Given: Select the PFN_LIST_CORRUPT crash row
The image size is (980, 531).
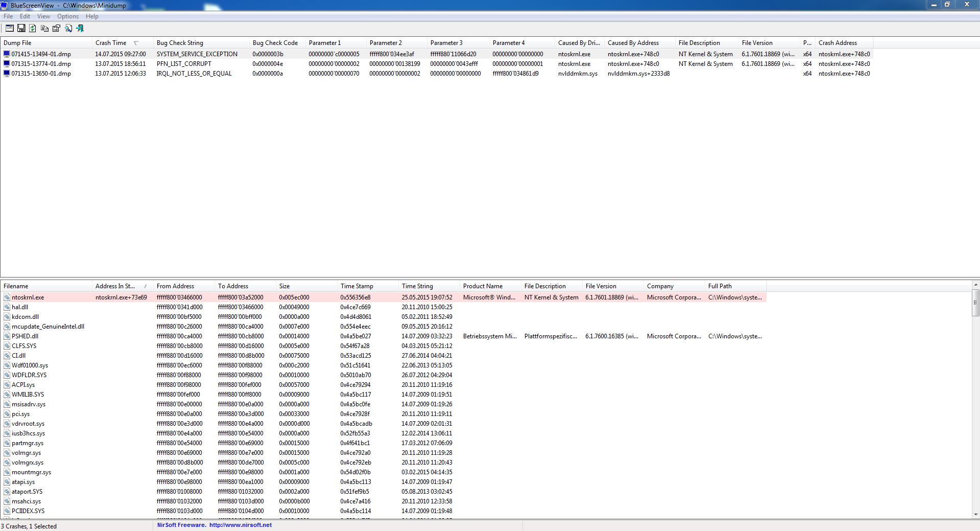Looking at the screenshot, I should pyautogui.click(x=437, y=63).
